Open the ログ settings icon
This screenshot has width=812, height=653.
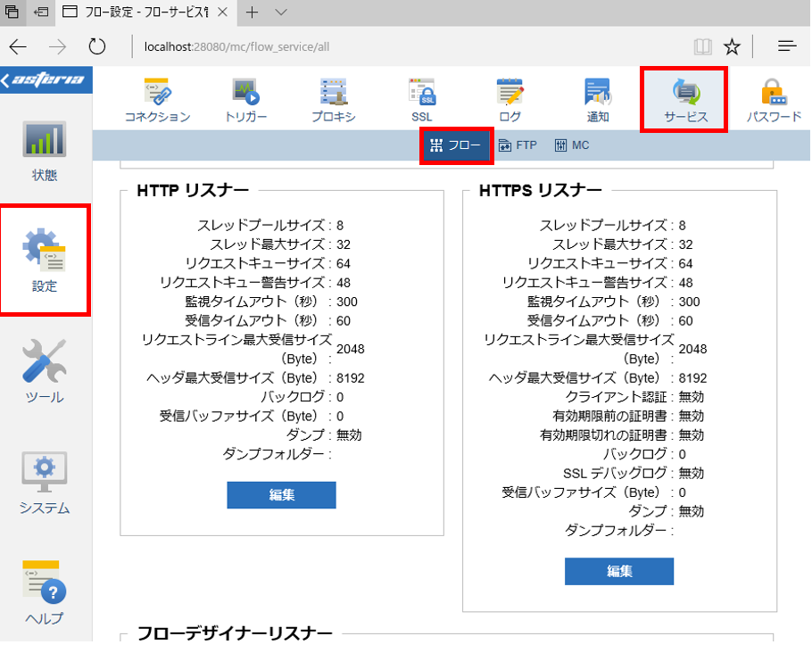510,100
